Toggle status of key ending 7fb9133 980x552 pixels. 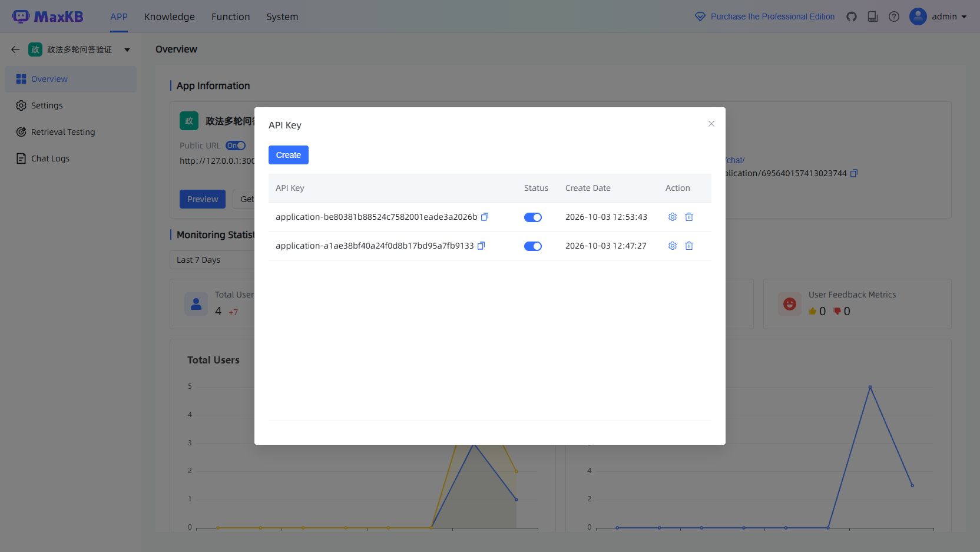533,246
